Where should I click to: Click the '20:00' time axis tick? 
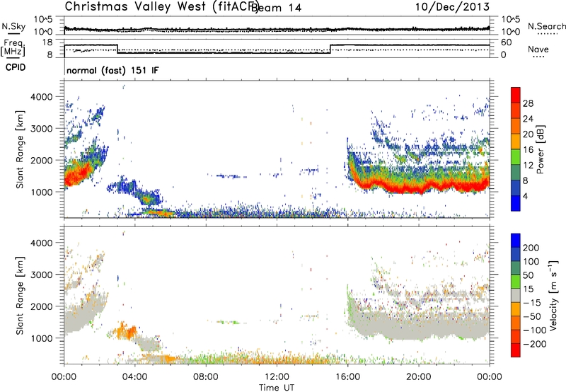coord(418,377)
